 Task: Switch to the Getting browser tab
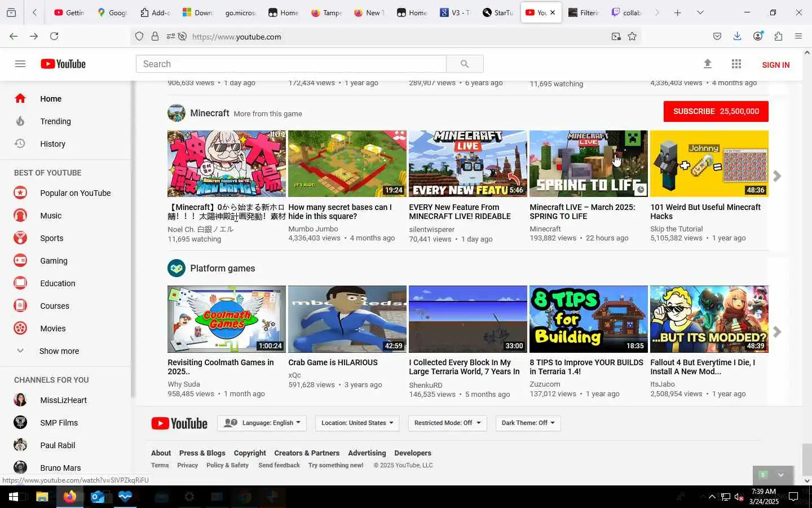(x=69, y=12)
